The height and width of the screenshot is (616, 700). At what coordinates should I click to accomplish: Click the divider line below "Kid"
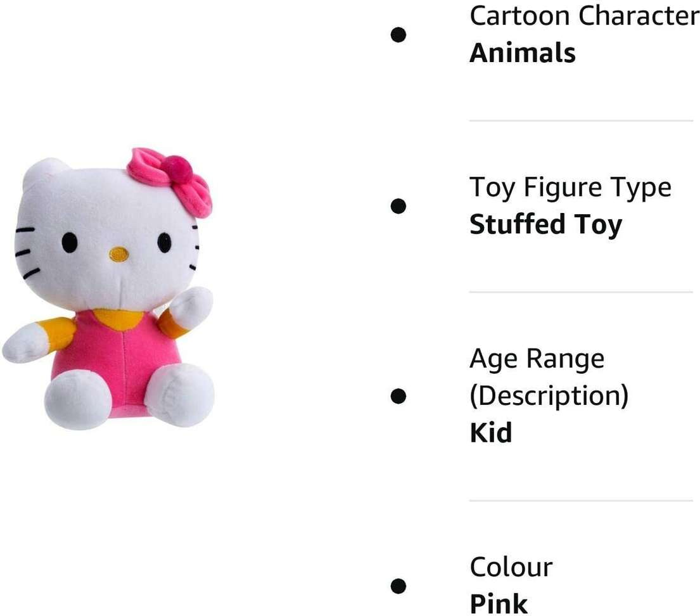tap(581, 501)
